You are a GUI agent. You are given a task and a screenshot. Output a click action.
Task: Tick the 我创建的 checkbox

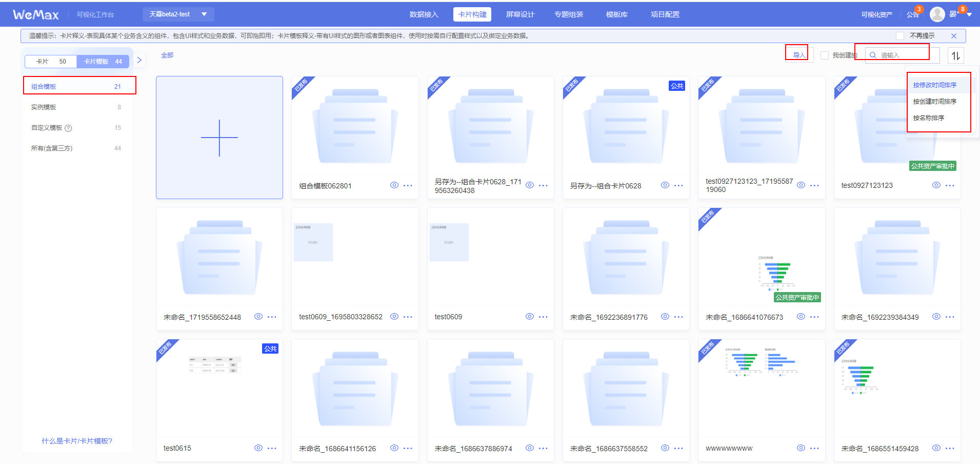click(825, 55)
